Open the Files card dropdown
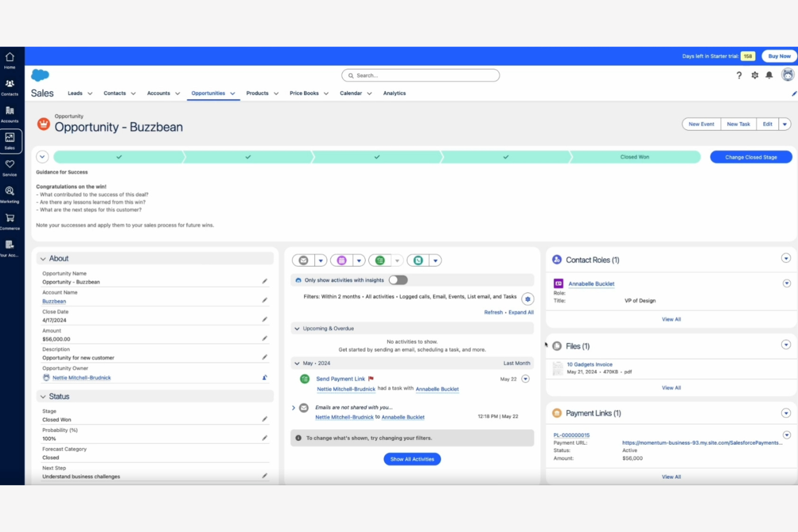The height and width of the screenshot is (532, 798). 786,344
